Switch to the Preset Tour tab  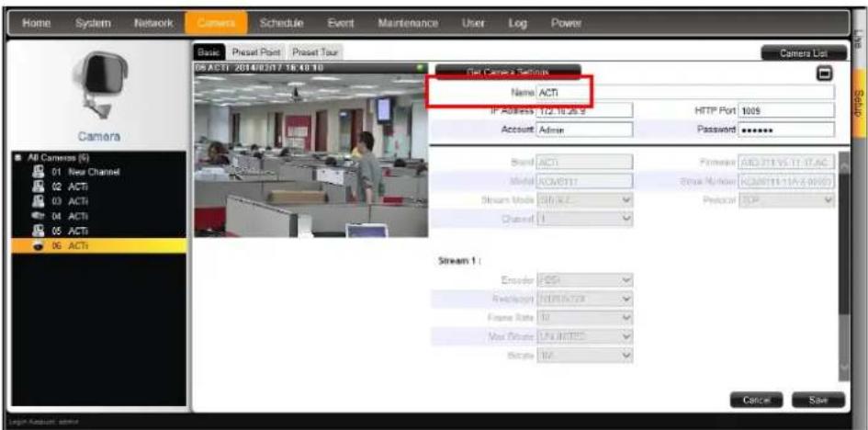pyautogui.click(x=315, y=52)
